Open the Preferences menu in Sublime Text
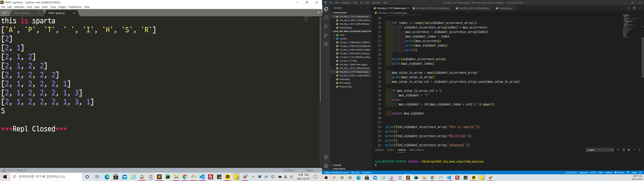 (x=75, y=7)
